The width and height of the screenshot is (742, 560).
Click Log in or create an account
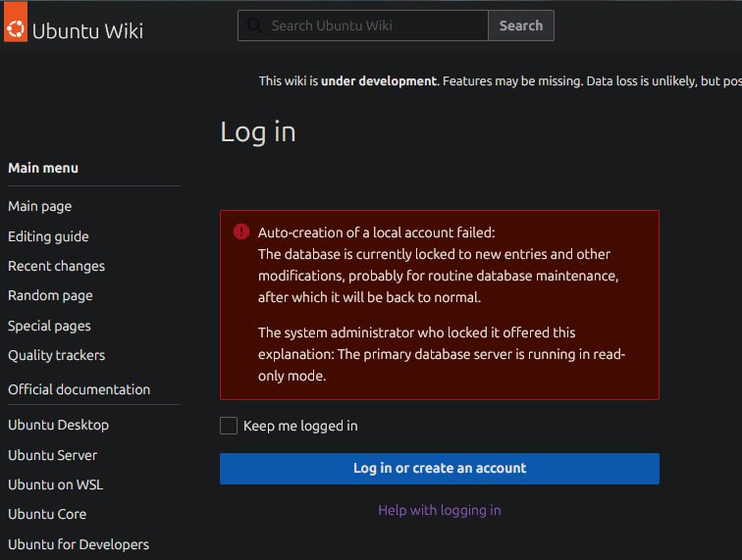pyautogui.click(x=440, y=468)
